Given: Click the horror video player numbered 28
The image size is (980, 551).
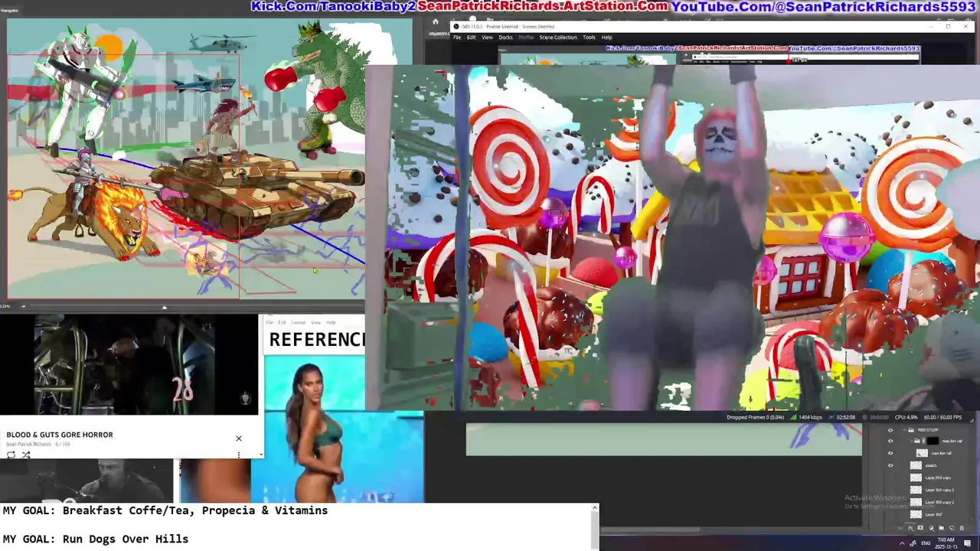Looking at the screenshot, I should (x=129, y=365).
